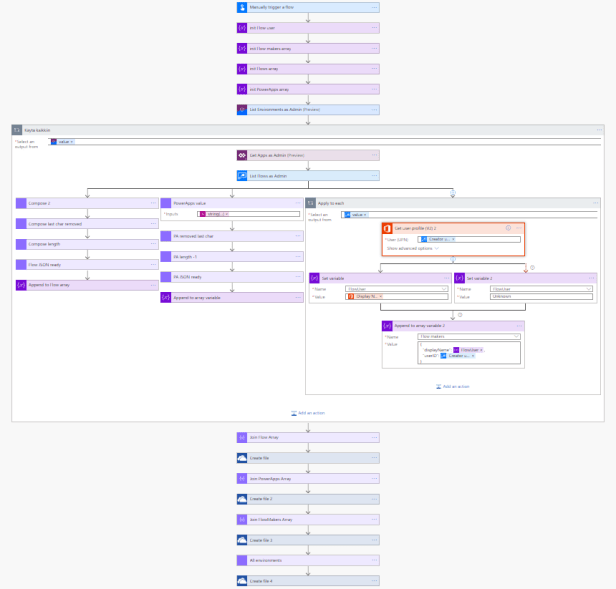
Task: Open the ellipsis menu on Init Flows array
Action: pos(374,68)
